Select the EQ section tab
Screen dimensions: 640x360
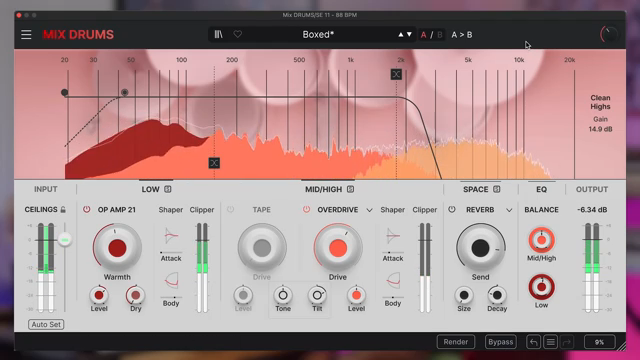pyautogui.click(x=541, y=189)
